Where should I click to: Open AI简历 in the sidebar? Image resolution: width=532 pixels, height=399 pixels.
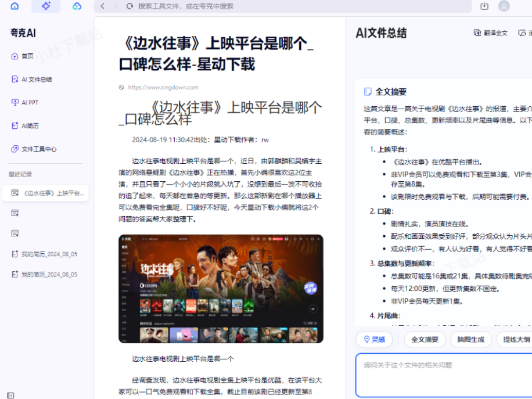pos(25,126)
